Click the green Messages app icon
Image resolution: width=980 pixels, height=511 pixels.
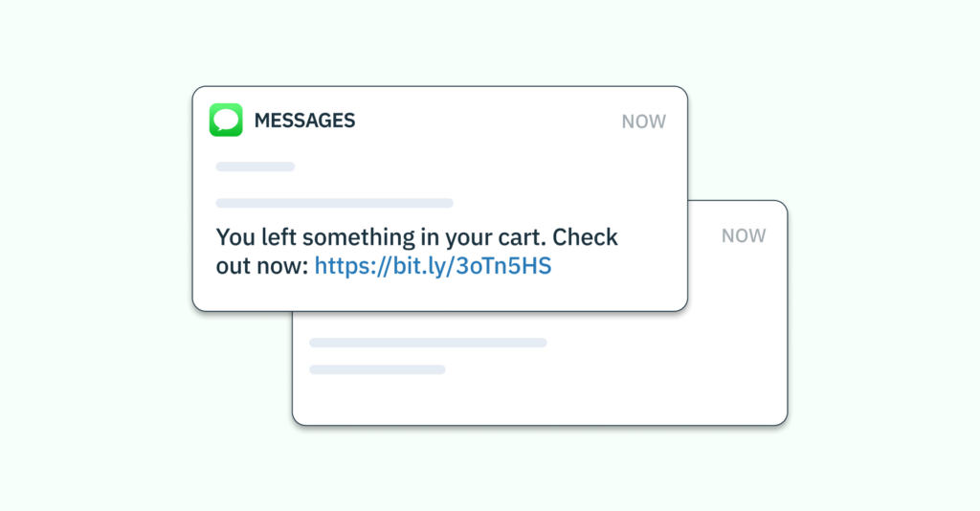click(x=226, y=121)
